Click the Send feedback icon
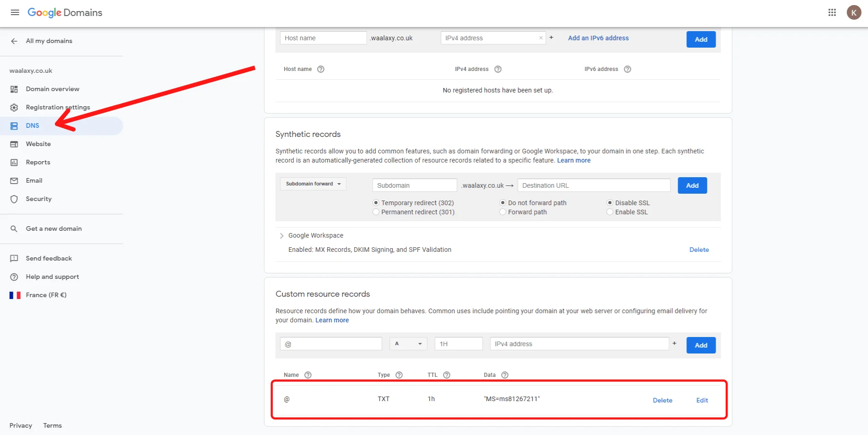Screen dimensions: 868x435 [14, 259]
